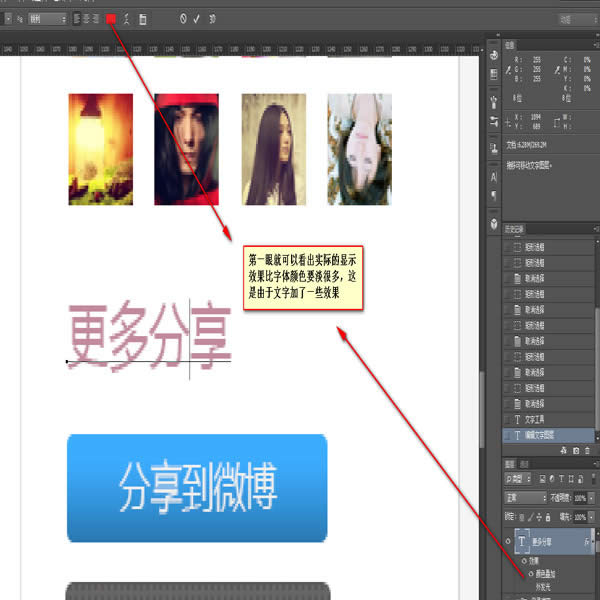Select the first history state at list top
Screen dimensions: 600x600
(x=548, y=247)
